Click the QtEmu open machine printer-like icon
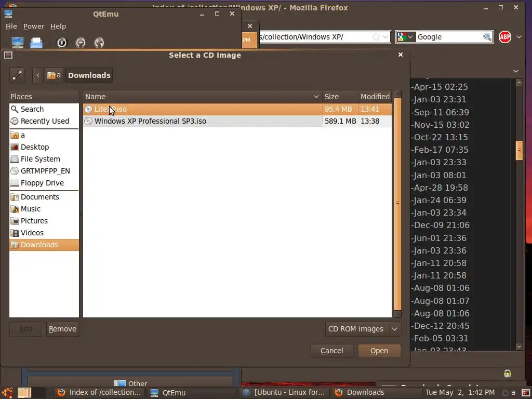The height and width of the screenshot is (399, 532). 36,43
